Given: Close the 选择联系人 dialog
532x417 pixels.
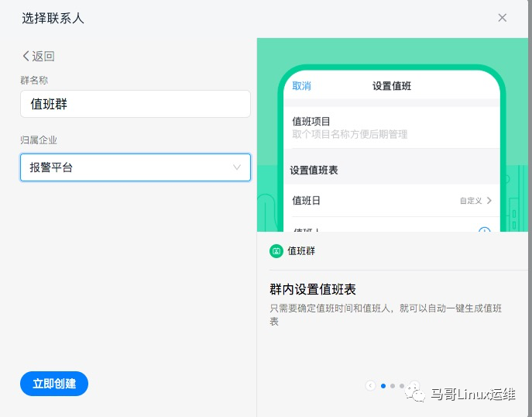Looking at the screenshot, I should tap(502, 18).
